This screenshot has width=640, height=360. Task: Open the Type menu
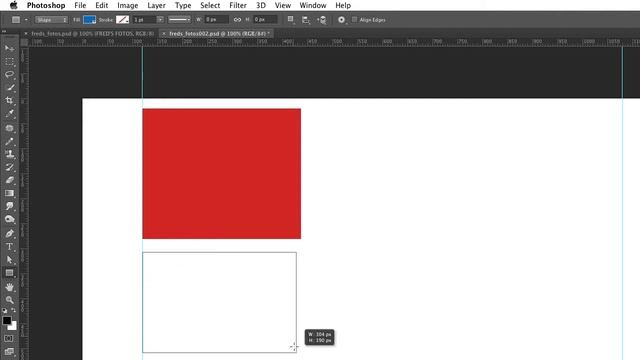click(x=183, y=5)
